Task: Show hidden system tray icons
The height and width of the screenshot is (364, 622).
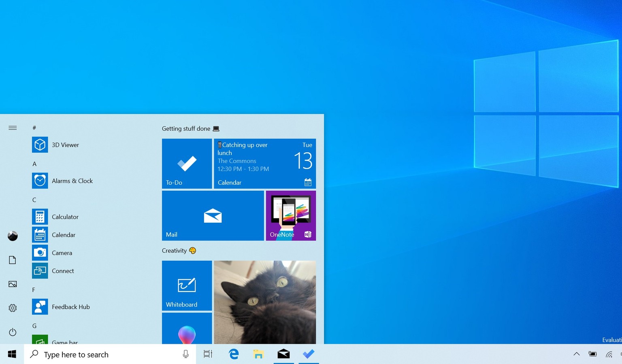Action: [576, 354]
